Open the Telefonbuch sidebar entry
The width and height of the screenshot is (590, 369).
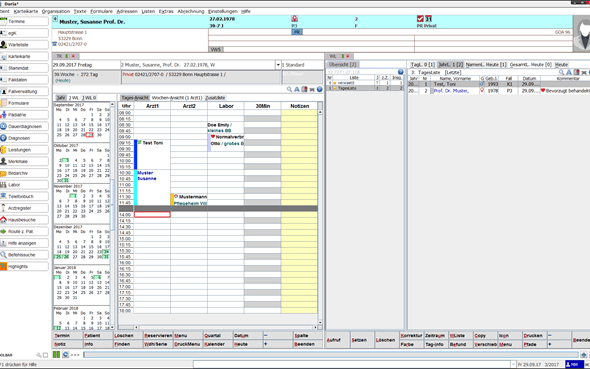[24, 196]
